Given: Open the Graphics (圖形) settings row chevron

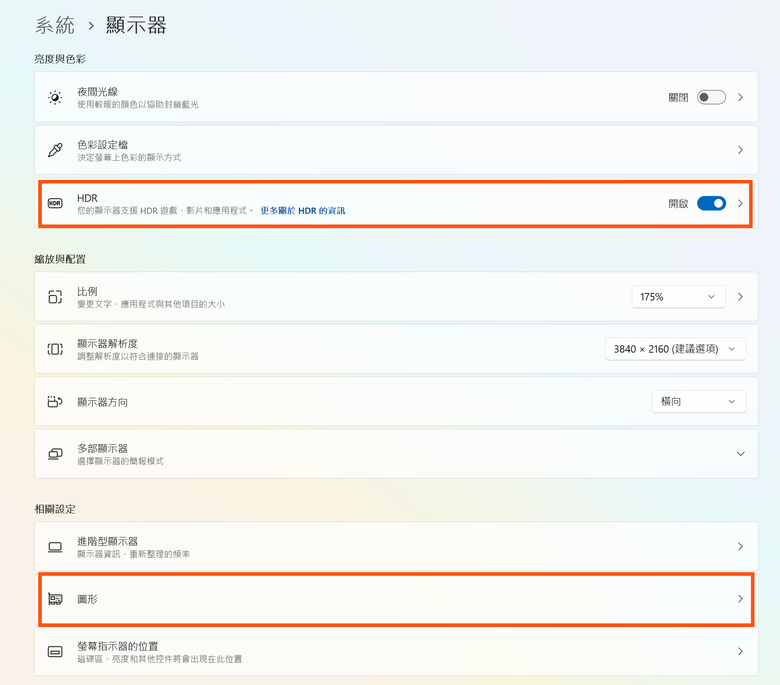Looking at the screenshot, I should (x=740, y=599).
